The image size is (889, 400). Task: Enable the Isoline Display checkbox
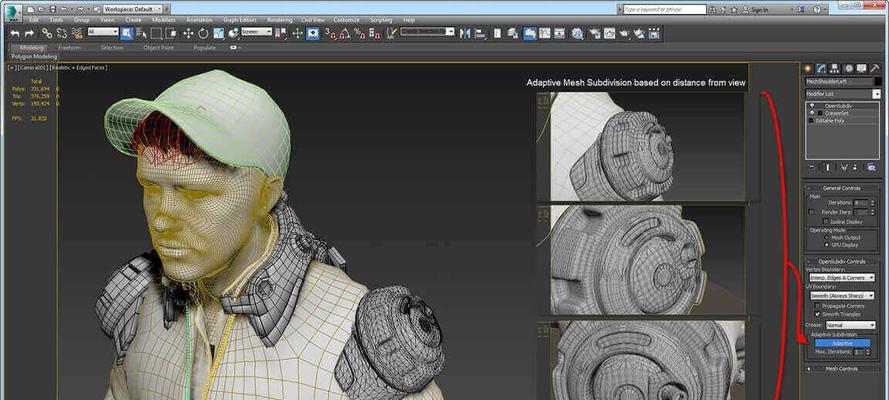(826, 221)
